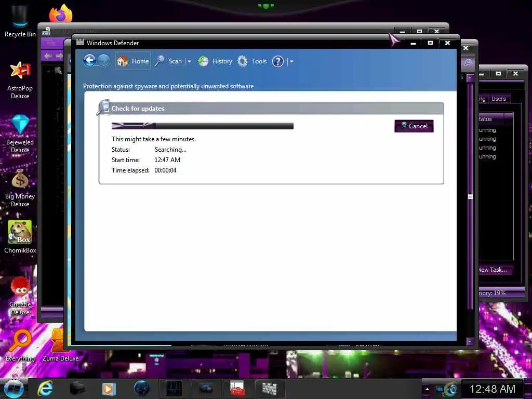The image size is (532, 399).
Task: Click scroll down arrow in window behind Defender
Action: [470, 341]
